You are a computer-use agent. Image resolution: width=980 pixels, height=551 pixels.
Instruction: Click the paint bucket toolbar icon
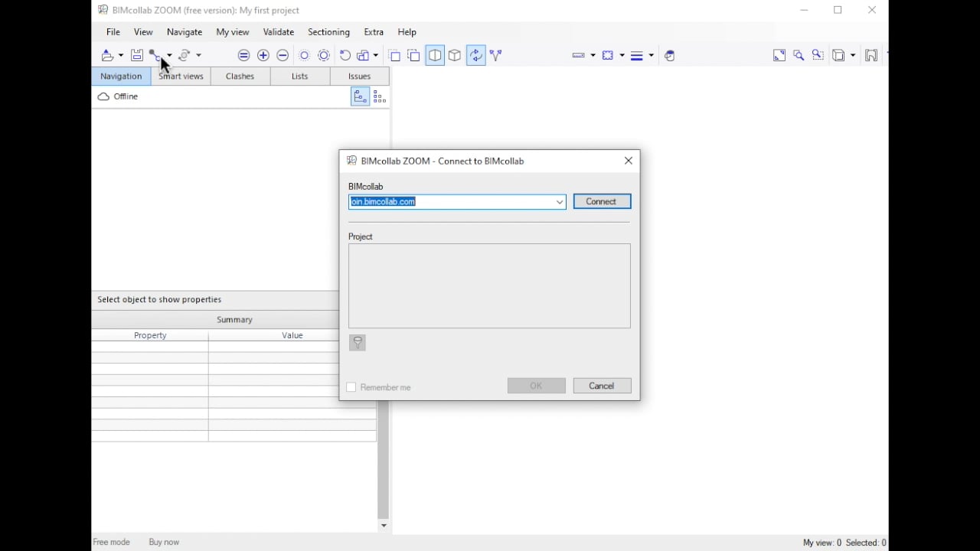point(670,55)
